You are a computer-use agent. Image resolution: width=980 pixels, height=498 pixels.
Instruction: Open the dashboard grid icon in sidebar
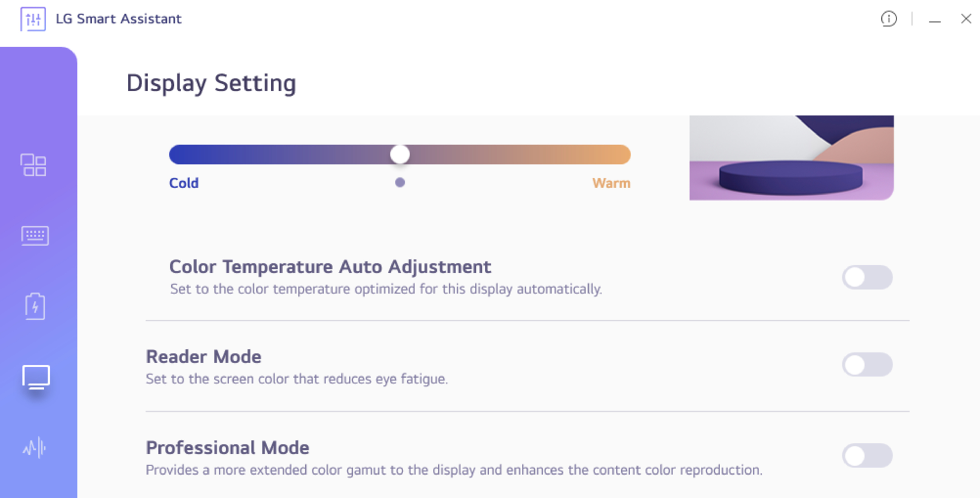[x=33, y=165]
